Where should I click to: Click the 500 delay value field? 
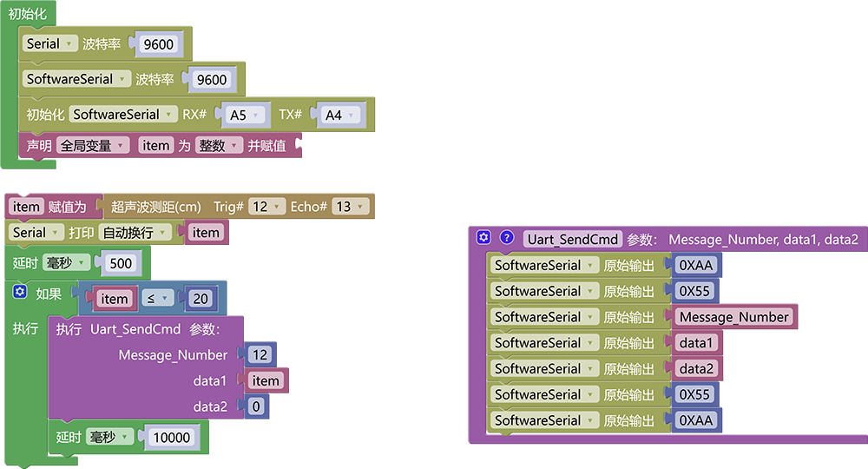click(x=121, y=263)
